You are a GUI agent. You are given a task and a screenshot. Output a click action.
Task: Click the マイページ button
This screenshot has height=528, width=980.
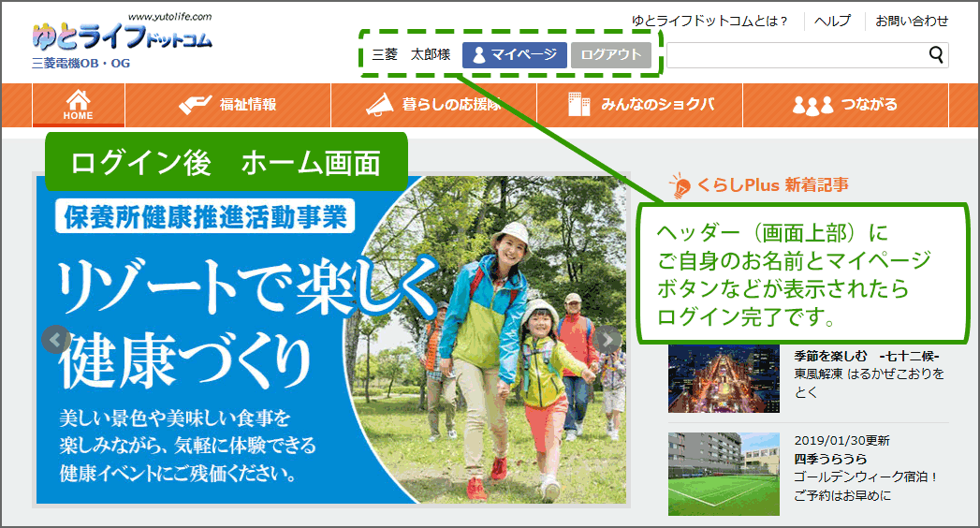[515, 55]
